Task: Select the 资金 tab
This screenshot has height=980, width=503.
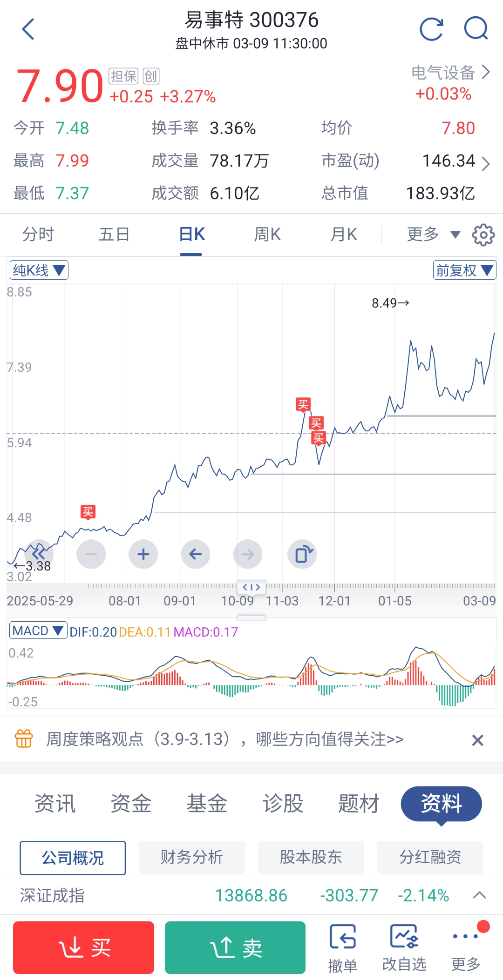Action: 131,804
